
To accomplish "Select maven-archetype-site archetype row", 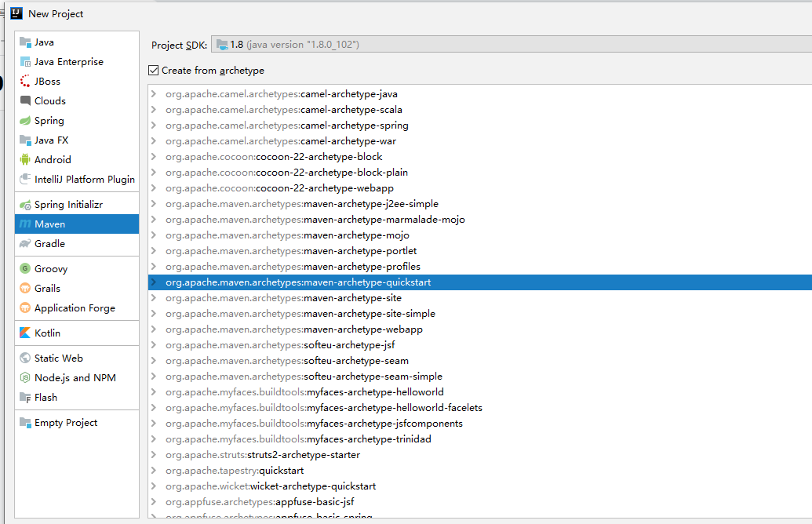I will pyautogui.click(x=479, y=298).
